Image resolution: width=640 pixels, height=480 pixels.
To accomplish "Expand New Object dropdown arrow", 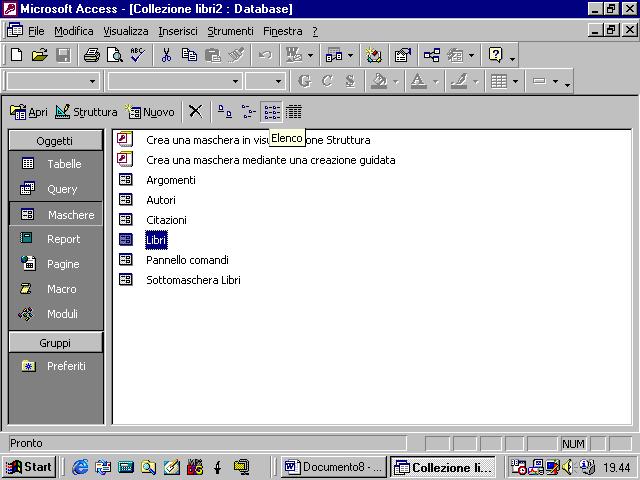I will [471, 55].
